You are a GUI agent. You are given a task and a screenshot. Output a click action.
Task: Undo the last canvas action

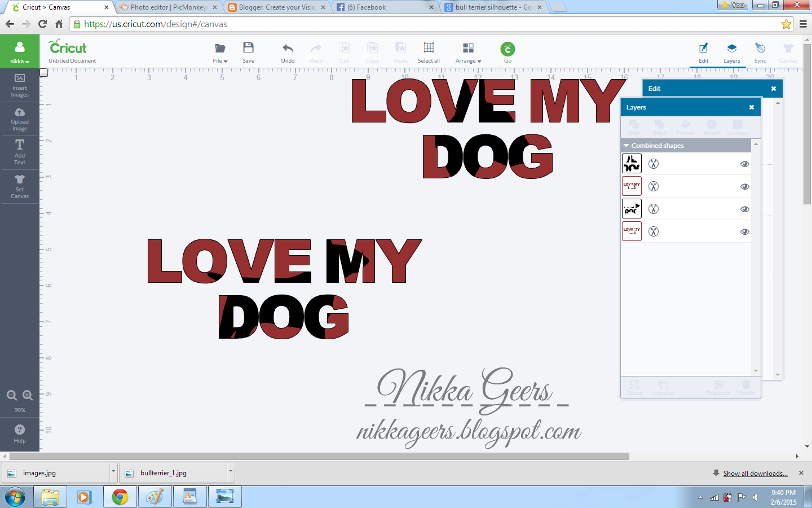(x=288, y=52)
